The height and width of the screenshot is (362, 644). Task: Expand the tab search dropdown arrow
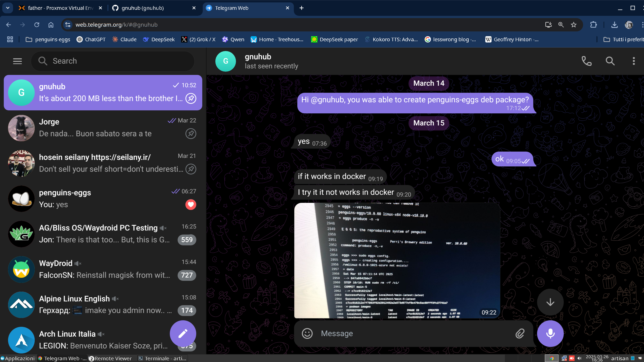8,8
